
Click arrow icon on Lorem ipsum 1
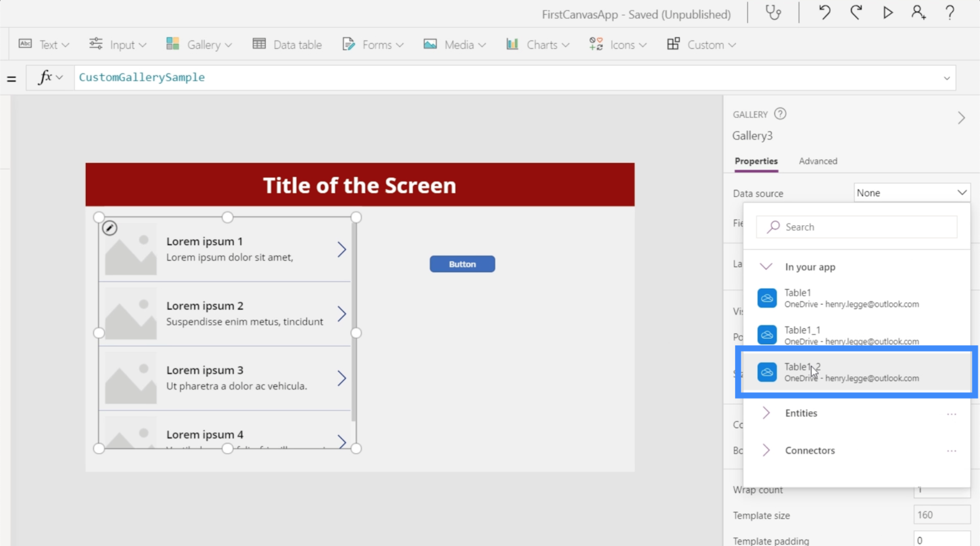coord(342,250)
